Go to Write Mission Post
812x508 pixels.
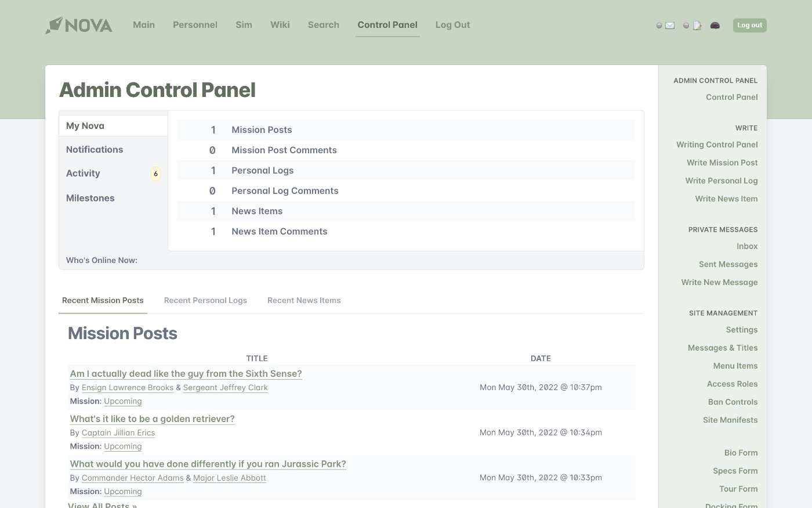pos(722,163)
